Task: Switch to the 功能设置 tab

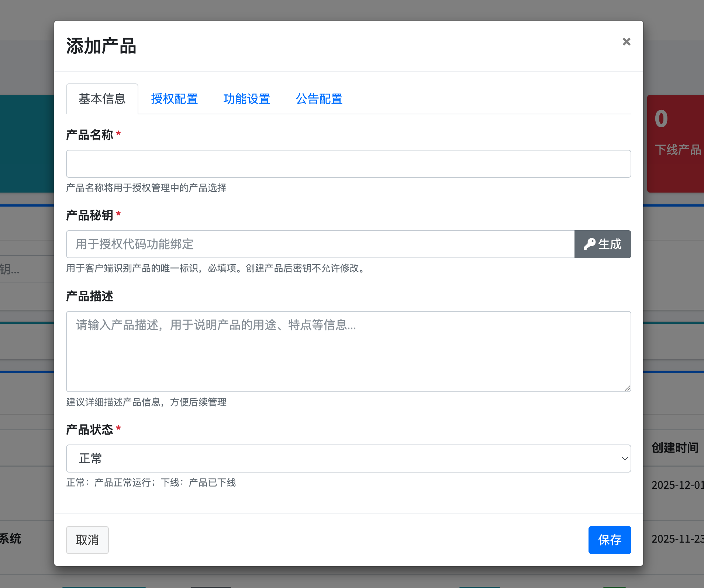Action: (246, 99)
